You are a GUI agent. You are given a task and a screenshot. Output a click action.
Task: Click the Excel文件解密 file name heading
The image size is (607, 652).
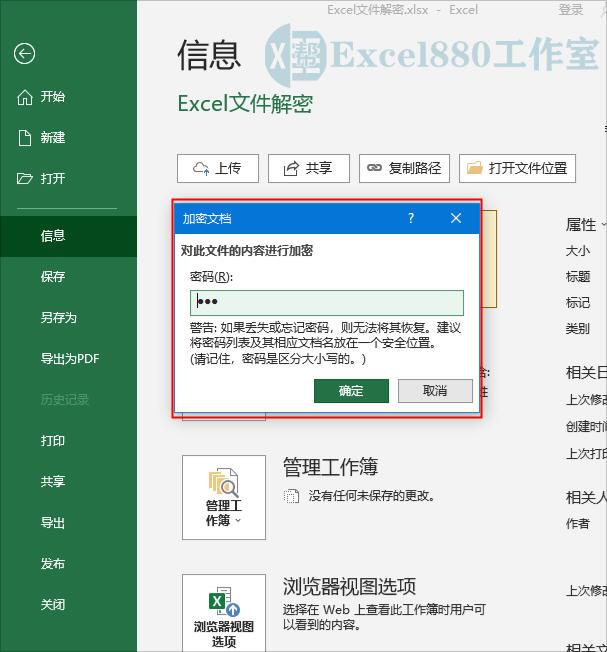pos(245,104)
